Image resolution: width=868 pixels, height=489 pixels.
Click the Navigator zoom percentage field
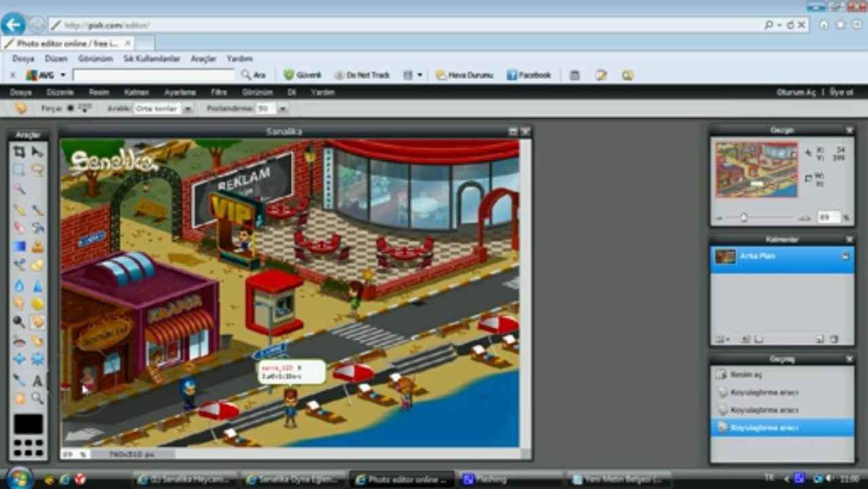coord(828,217)
